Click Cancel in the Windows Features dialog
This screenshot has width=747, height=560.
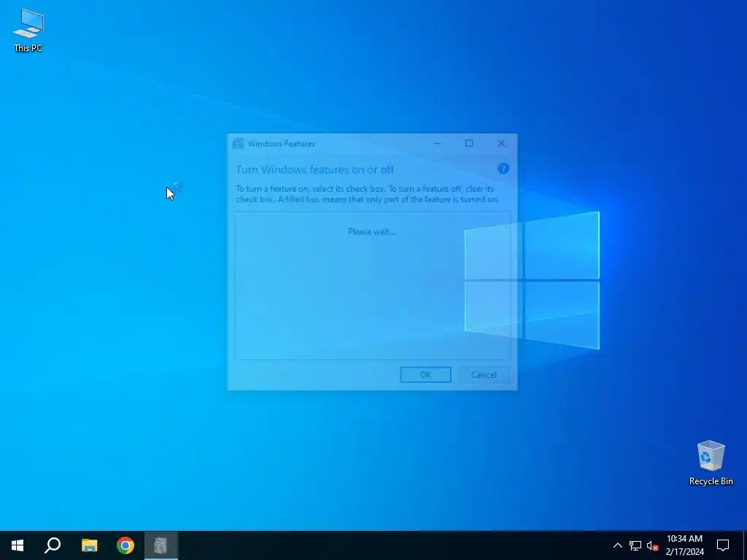[484, 375]
